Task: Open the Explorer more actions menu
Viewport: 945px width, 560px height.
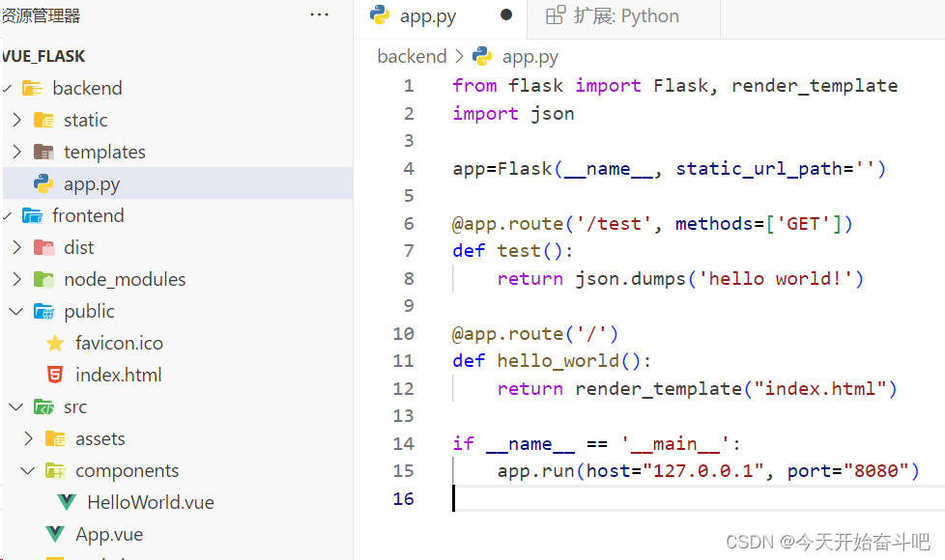Action: 319,14
